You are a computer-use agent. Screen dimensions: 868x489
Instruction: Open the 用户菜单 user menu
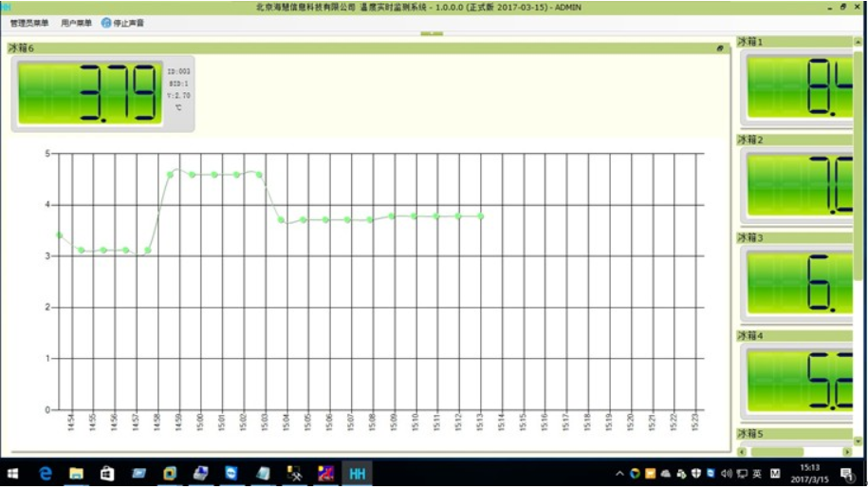[76, 23]
